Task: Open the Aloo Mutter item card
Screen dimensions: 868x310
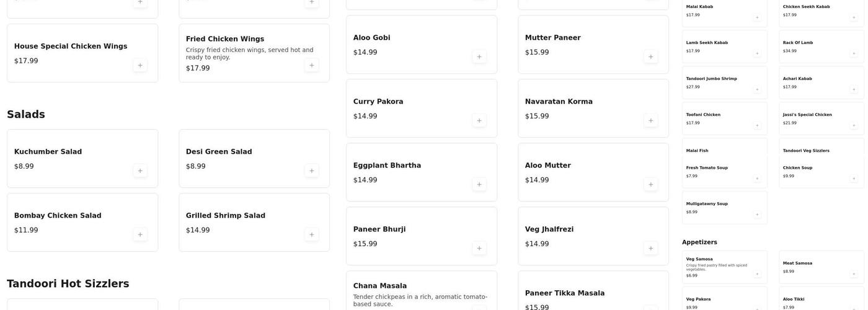Action: 583,172
